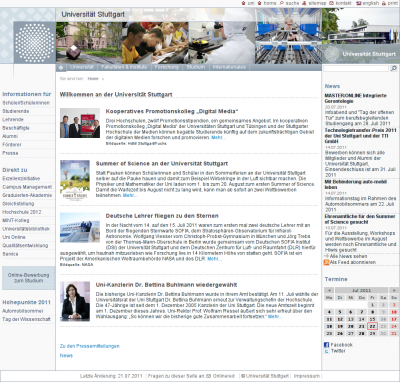Open the 'Automobilsommer' highlight link
Viewport: 400px width, 382px height.
23,311
